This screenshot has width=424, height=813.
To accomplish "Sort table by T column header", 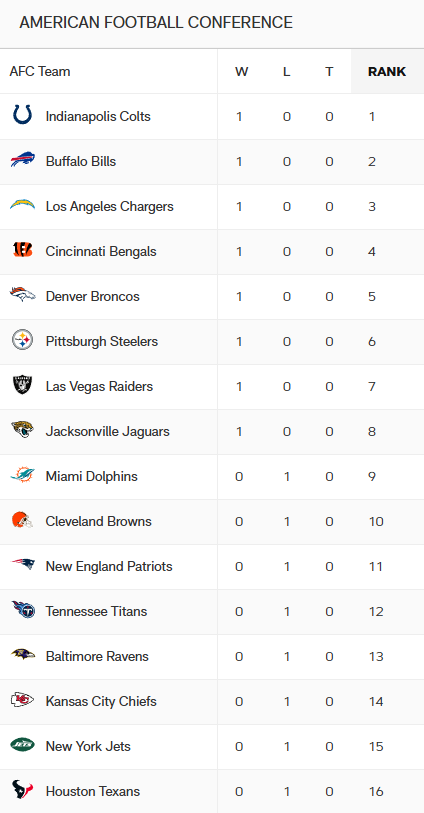I will coord(329,72).
